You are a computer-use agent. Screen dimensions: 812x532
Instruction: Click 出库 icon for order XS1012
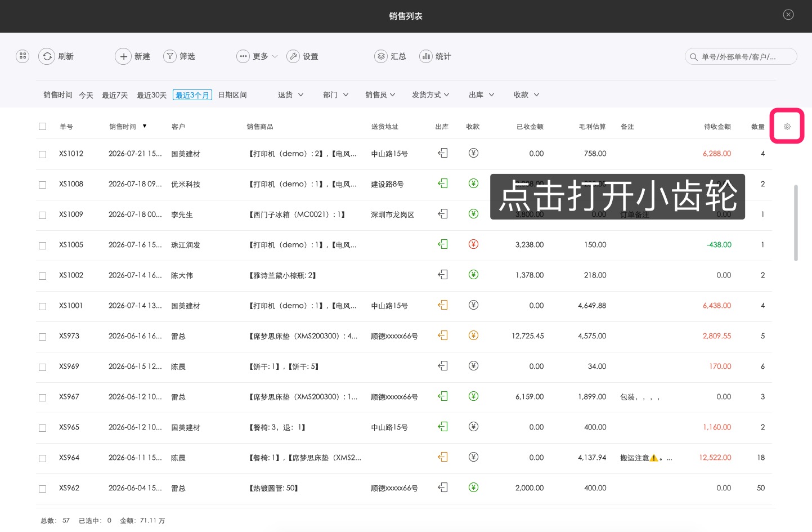[x=443, y=153]
